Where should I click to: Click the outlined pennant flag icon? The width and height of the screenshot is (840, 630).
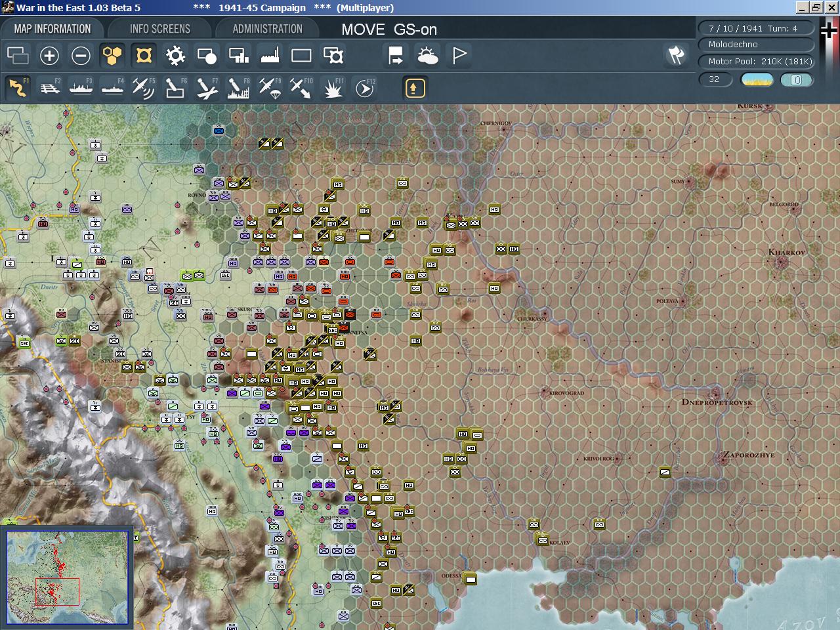pyautogui.click(x=459, y=56)
